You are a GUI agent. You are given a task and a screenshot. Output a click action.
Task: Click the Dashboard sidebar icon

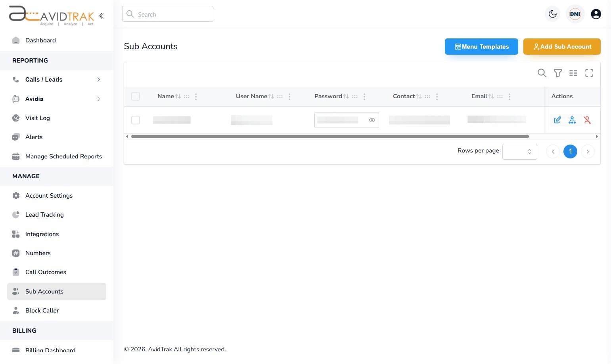coord(16,40)
